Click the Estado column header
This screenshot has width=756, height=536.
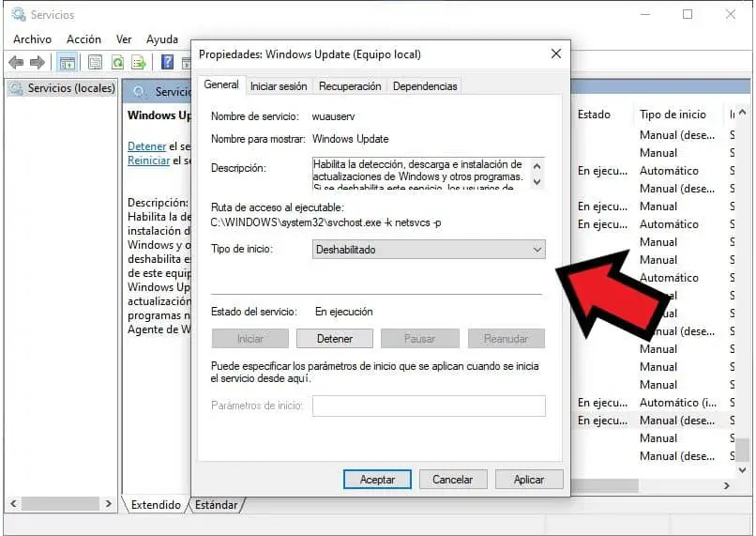(x=594, y=115)
